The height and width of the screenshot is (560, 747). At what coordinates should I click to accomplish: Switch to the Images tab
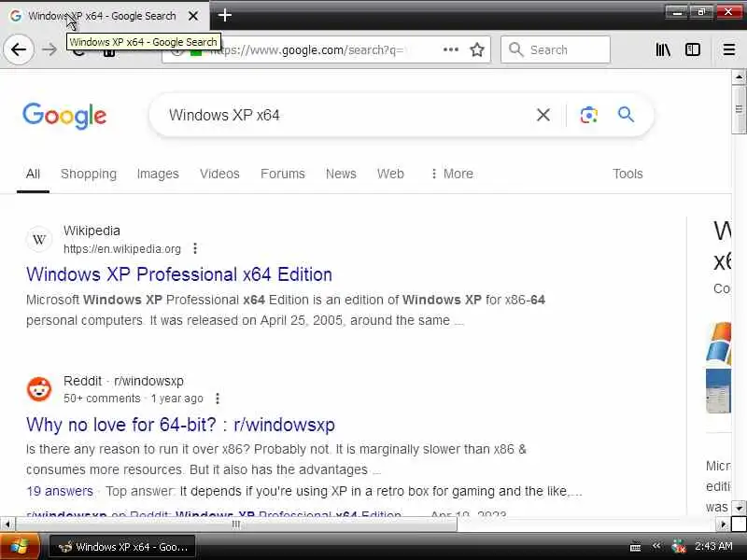[x=158, y=174]
